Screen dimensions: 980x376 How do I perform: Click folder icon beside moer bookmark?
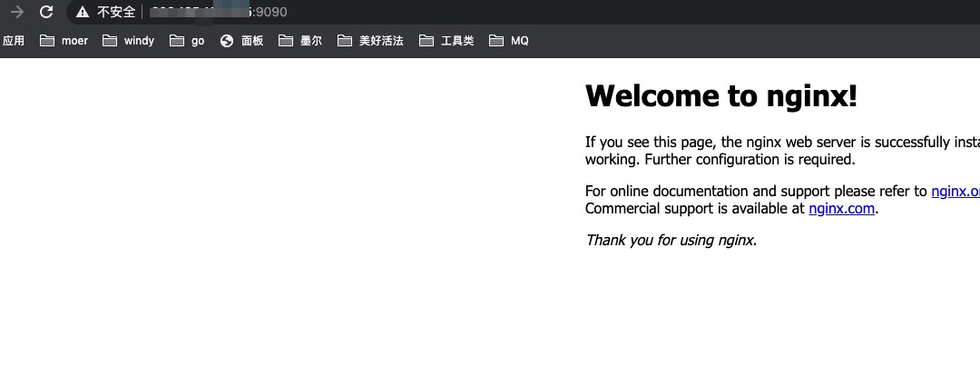47,41
